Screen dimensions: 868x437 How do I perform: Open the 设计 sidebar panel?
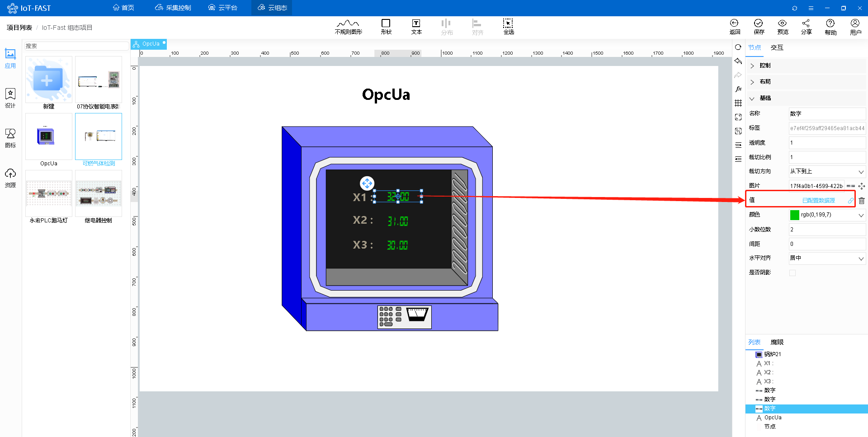(x=10, y=98)
